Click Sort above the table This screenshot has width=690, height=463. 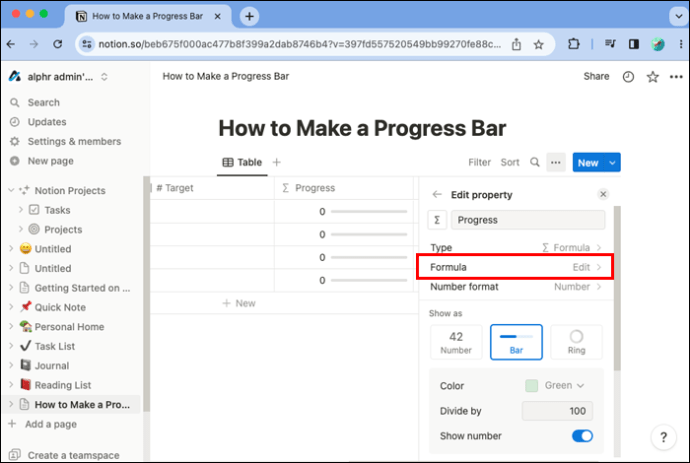click(x=510, y=162)
